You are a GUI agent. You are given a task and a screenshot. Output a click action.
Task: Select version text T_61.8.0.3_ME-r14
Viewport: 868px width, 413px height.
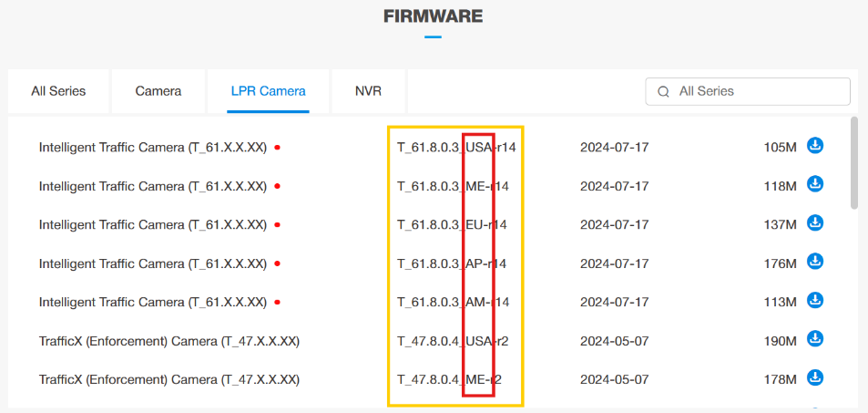click(x=453, y=186)
